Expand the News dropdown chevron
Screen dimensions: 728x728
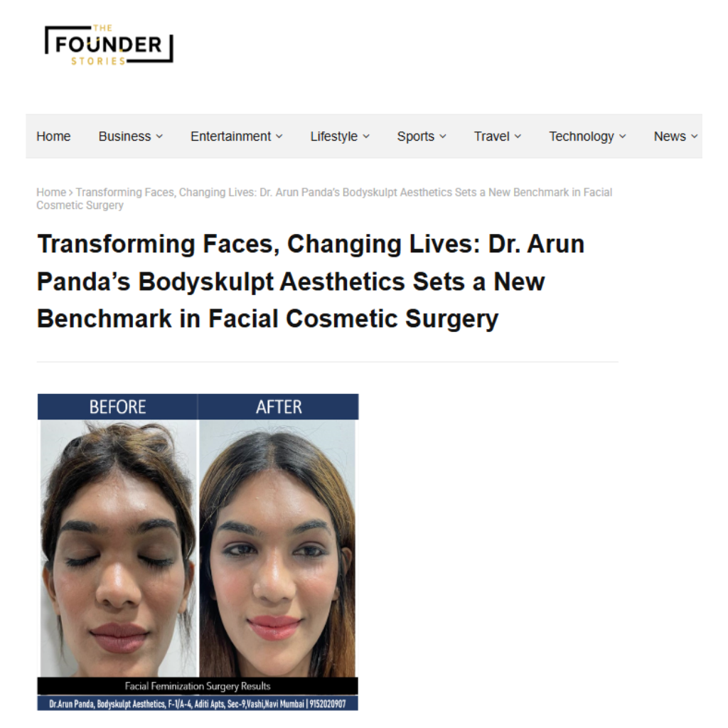694,136
